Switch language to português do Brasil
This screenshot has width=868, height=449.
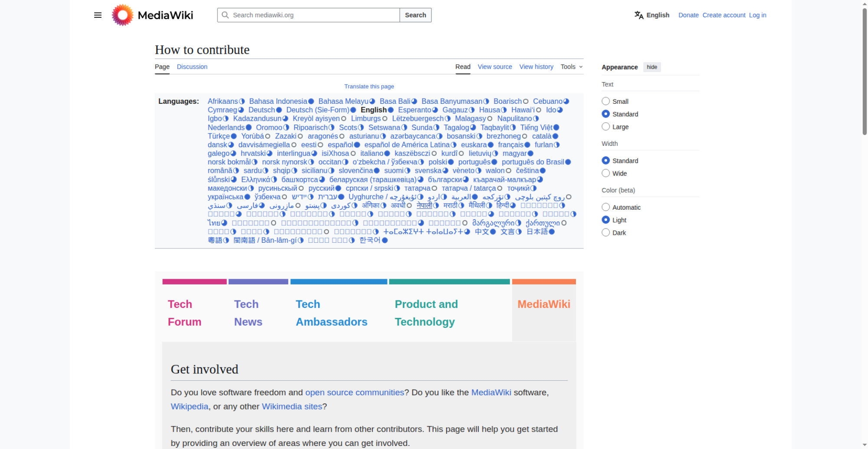click(x=533, y=162)
